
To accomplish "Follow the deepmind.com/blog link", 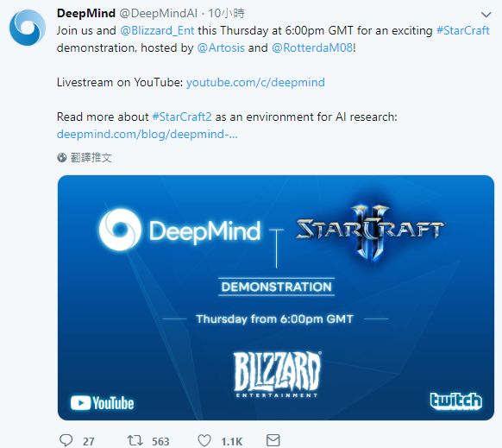I will tap(147, 135).
